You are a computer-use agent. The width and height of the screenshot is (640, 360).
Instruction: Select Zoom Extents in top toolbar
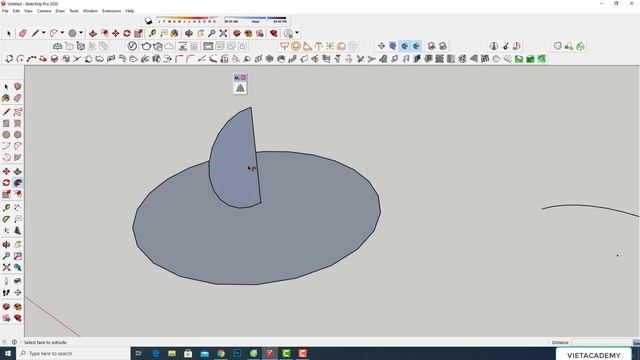coord(223,33)
